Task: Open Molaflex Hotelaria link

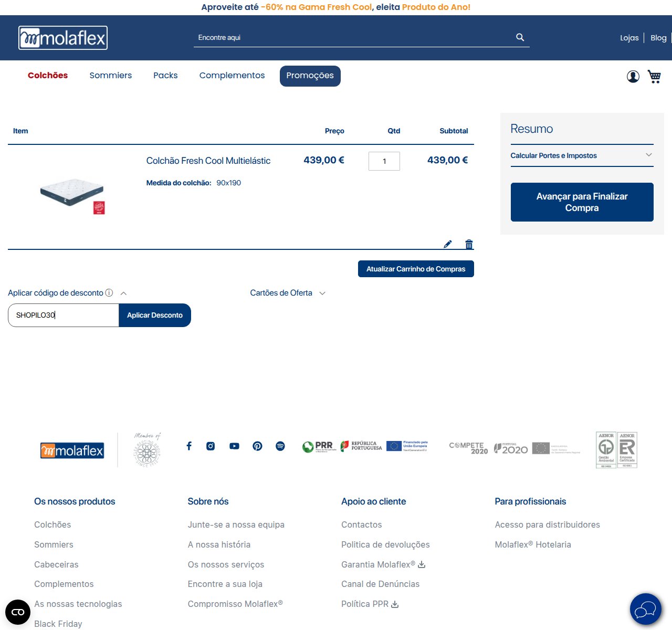Action: (x=533, y=545)
